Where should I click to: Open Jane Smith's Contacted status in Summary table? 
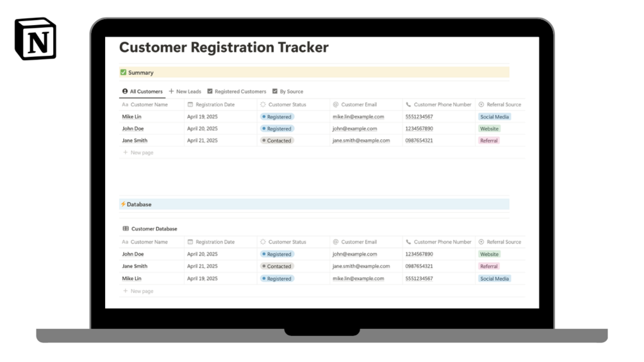coord(277,140)
